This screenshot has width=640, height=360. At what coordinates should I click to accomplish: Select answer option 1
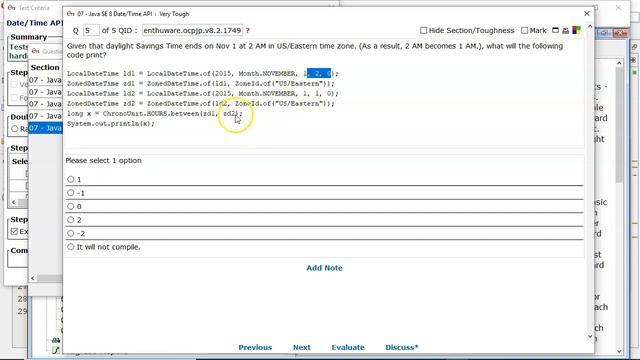click(x=71, y=179)
